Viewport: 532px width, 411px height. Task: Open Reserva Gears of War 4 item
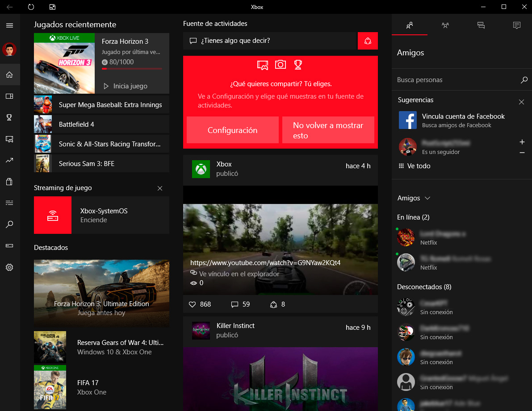(x=101, y=347)
